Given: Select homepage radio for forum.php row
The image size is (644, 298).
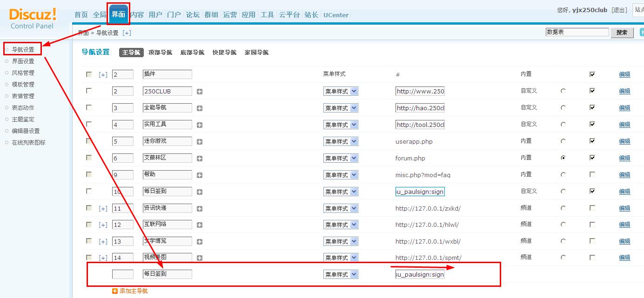Looking at the screenshot, I should click(x=563, y=158).
